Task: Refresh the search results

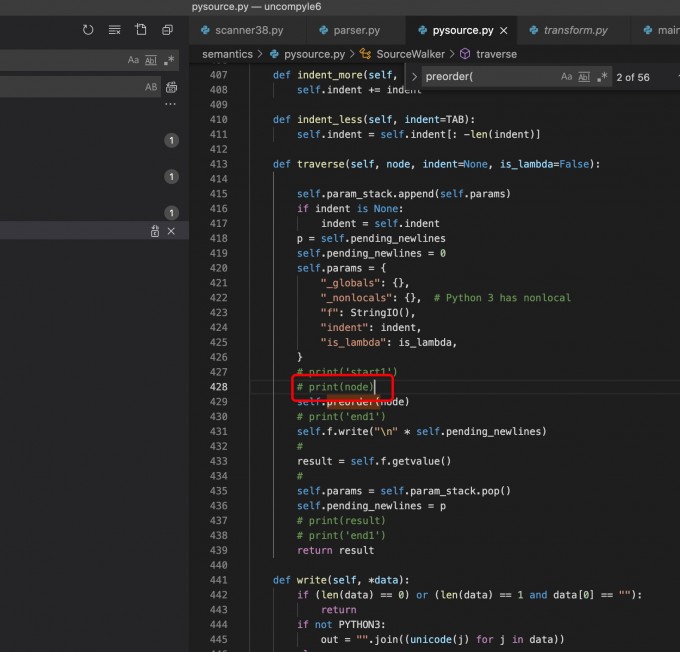Action: [88, 30]
